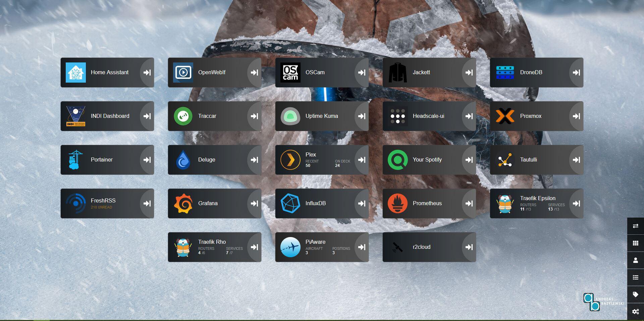644x321 pixels.
Task: Click the arrow on Traefik Rho tile
Action: coord(255,247)
